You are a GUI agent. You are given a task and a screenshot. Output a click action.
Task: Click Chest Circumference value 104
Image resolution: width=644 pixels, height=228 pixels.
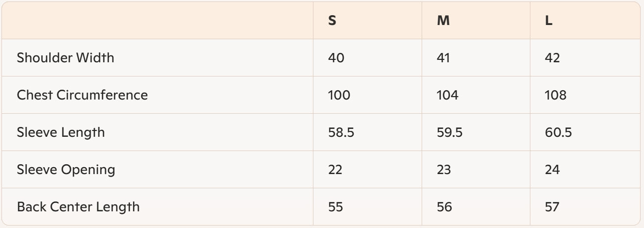[x=448, y=95]
